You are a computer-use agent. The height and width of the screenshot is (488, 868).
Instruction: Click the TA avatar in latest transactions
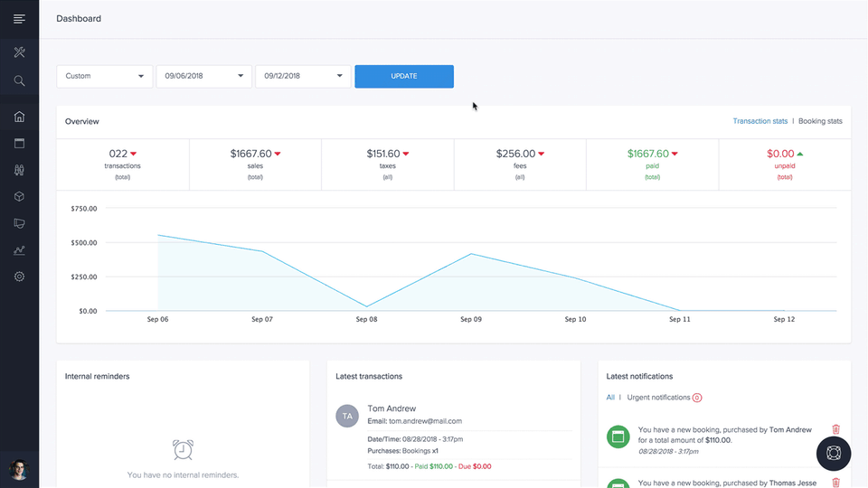[x=347, y=416]
